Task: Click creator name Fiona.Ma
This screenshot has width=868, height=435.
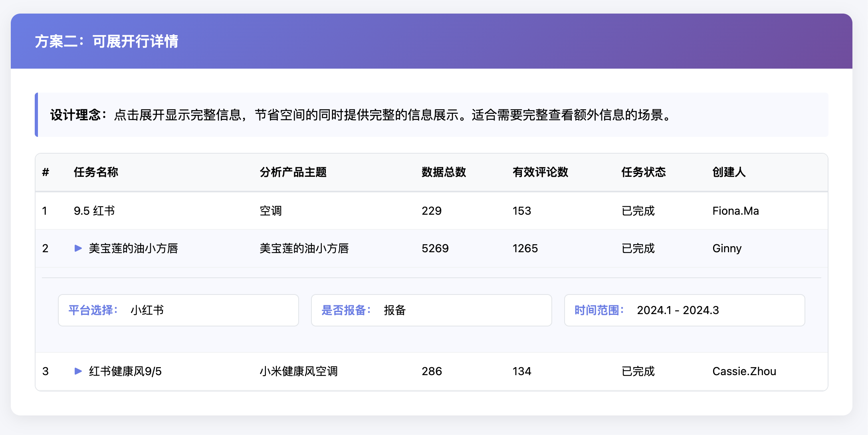Action: (735, 211)
